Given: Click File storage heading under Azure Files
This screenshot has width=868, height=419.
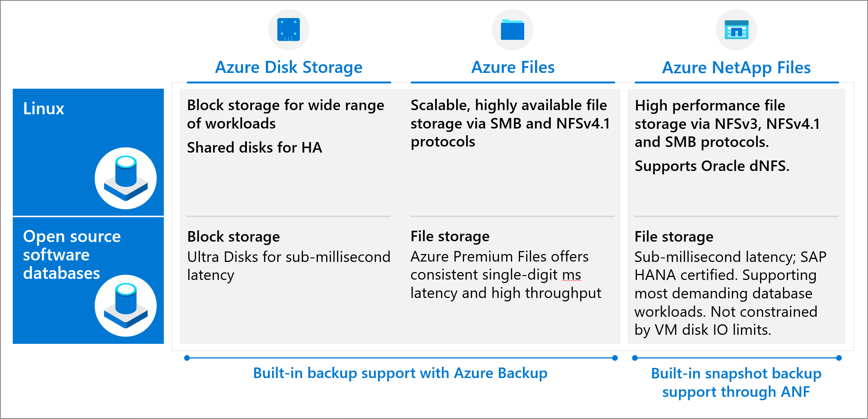Looking at the screenshot, I should tap(450, 236).
